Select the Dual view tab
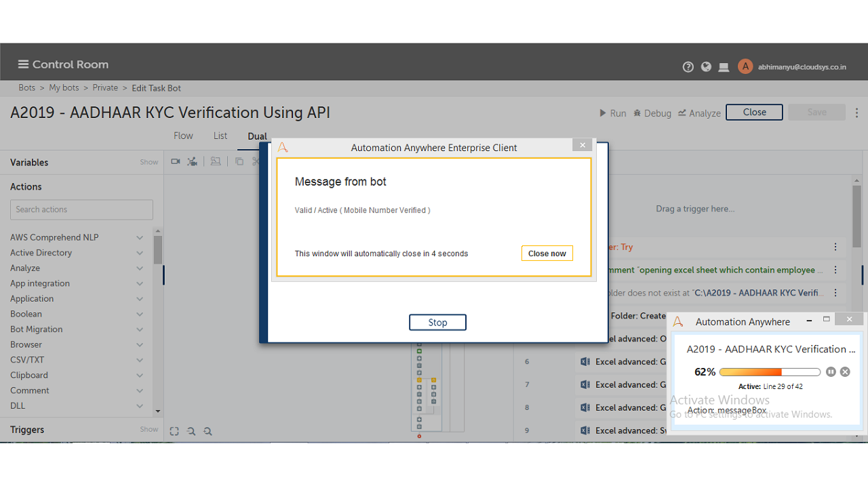Screen dimensions: 868x488 coord(257,136)
